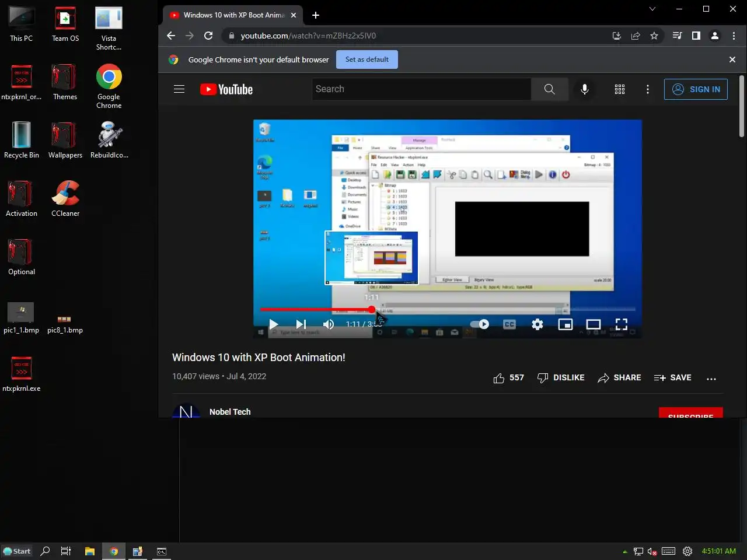Open Chrome media controls icon

click(677, 36)
